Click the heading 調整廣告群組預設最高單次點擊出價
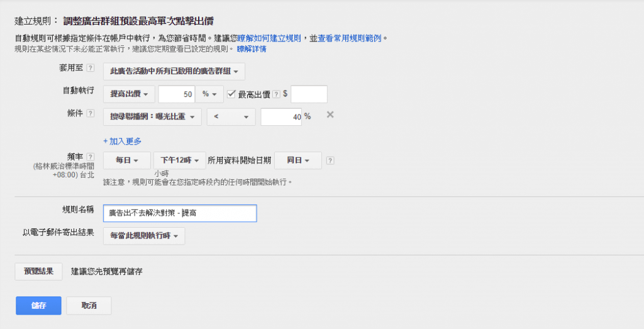 138,21
